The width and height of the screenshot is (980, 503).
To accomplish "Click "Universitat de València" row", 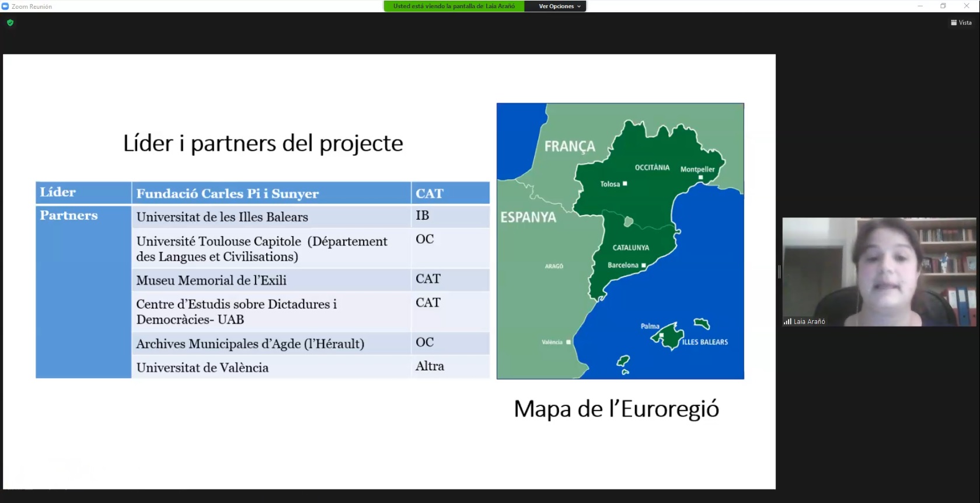I will coord(271,367).
